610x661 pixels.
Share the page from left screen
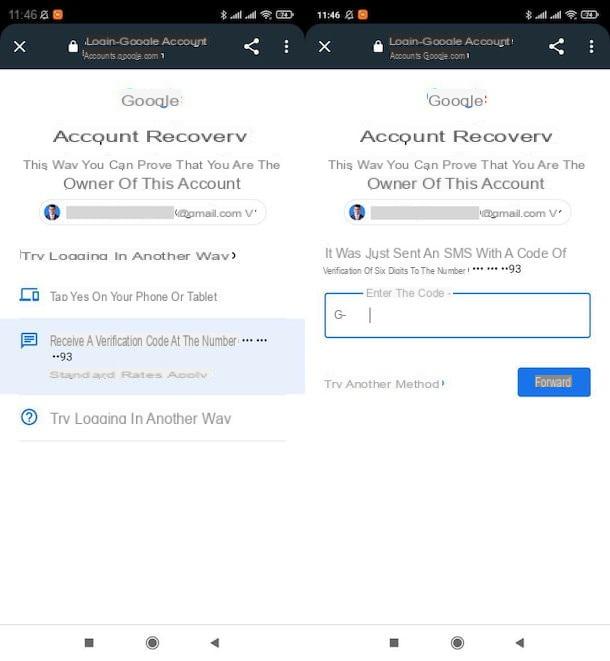pyautogui.click(x=252, y=46)
